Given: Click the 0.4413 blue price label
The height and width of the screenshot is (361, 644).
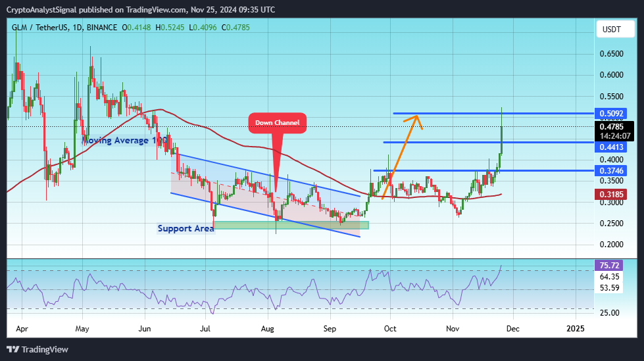Looking at the screenshot, I should coord(611,147).
